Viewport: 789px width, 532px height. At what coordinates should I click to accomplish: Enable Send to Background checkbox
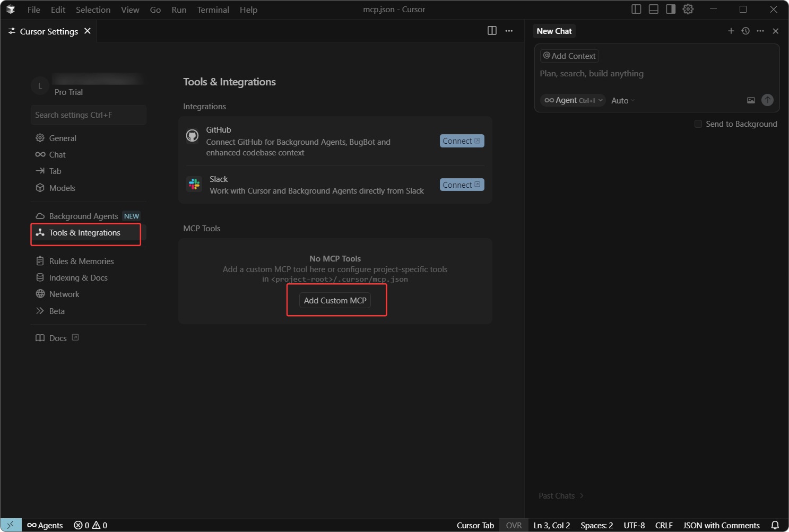pyautogui.click(x=698, y=124)
